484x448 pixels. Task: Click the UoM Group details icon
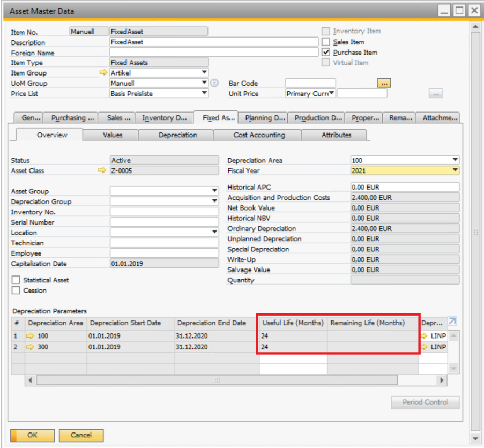coord(214,83)
